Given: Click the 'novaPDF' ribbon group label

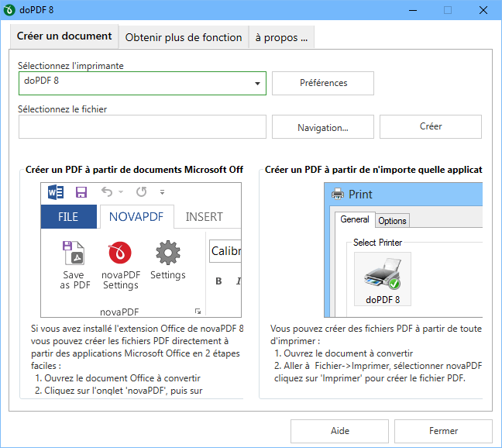Looking at the screenshot, I should tap(119, 312).
